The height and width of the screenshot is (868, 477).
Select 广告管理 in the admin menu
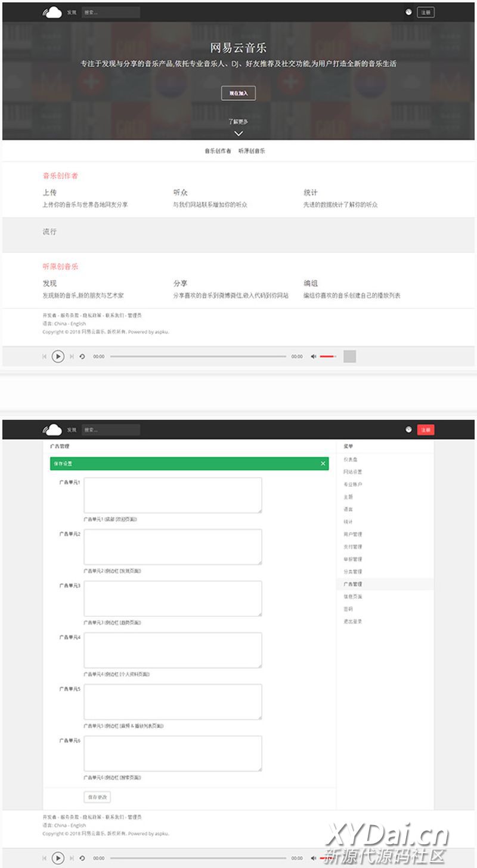coord(385,585)
